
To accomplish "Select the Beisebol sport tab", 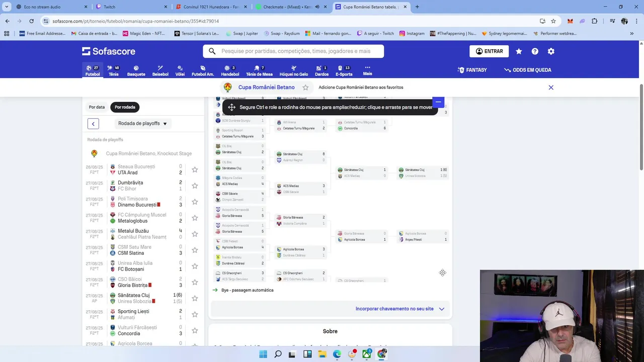I will click(160, 70).
